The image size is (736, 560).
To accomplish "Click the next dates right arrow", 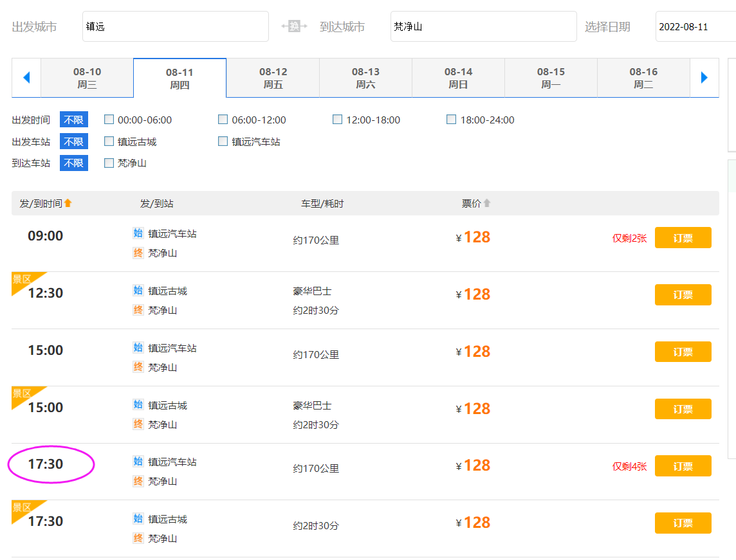I will pyautogui.click(x=704, y=78).
